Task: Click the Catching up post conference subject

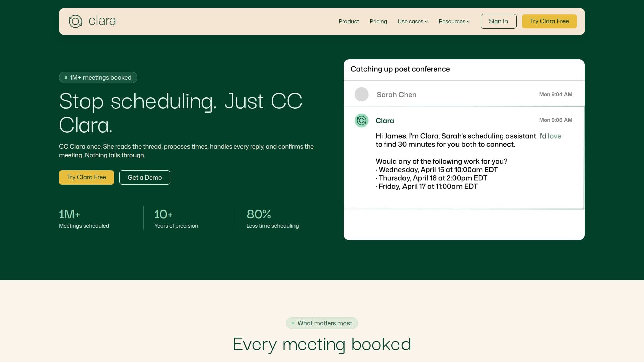Action: 400,69
